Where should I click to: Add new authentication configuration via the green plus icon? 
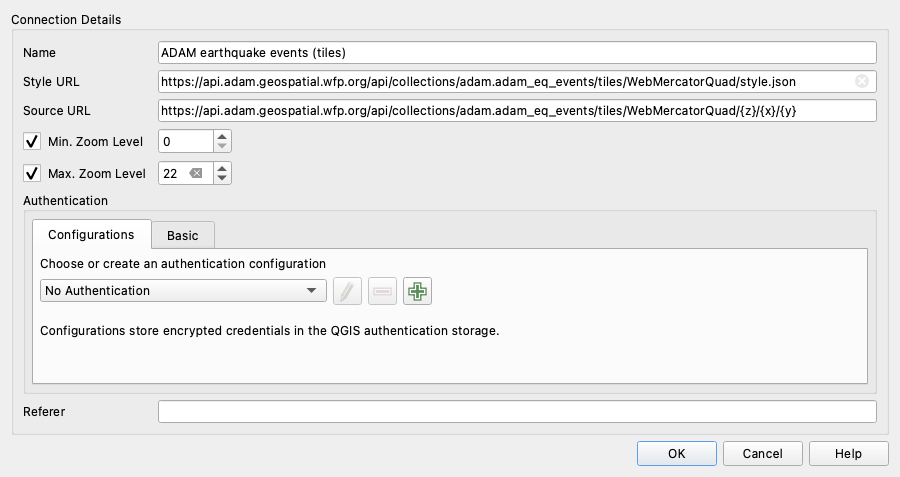click(x=417, y=291)
